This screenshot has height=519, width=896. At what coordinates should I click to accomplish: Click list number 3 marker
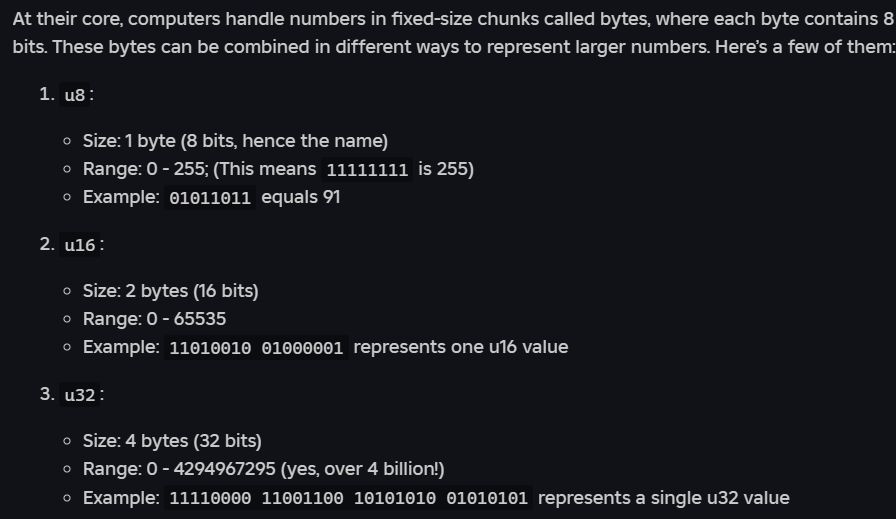tap(47, 394)
